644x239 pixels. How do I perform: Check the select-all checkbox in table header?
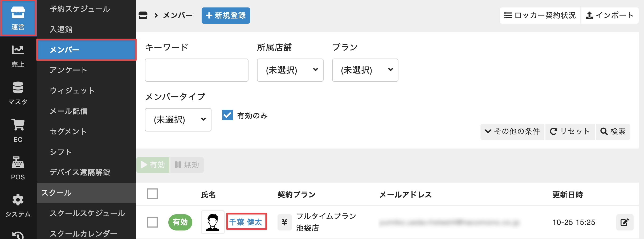click(152, 194)
